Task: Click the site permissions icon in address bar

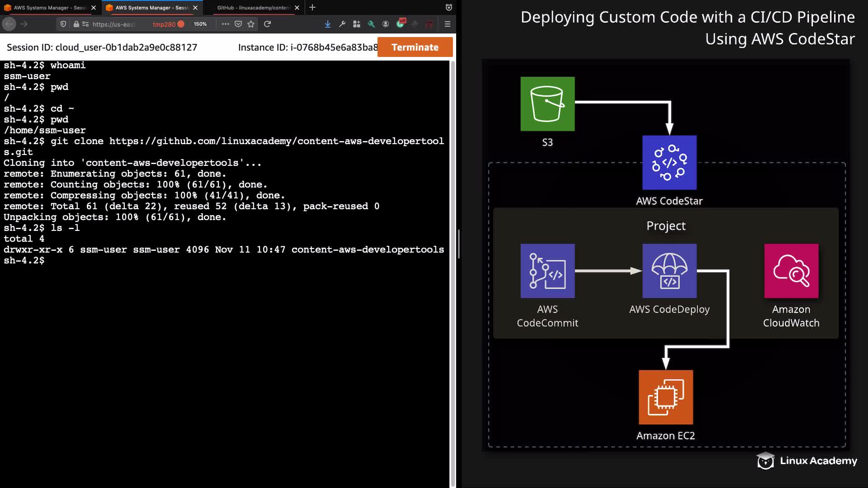Action: pyautogui.click(x=85, y=24)
